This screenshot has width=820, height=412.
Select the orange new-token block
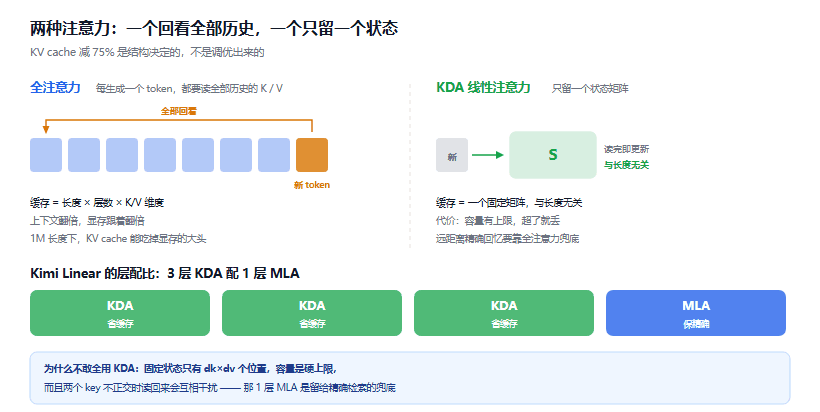click(312, 155)
